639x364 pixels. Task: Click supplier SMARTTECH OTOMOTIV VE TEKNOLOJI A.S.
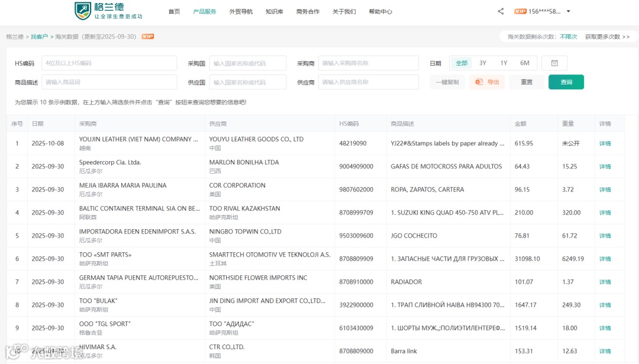(270, 255)
